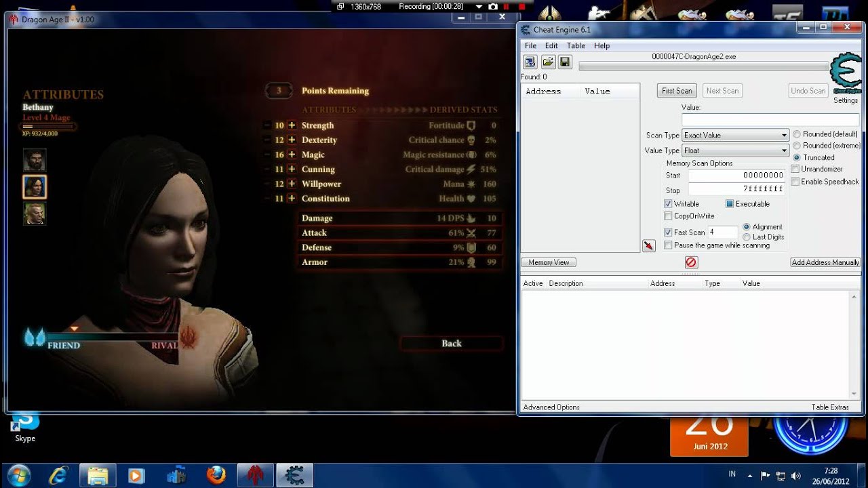Toggle the Fast Scan checkbox
Image resolution: width=868 pixels, height=488 pixels.
(669, 232)
